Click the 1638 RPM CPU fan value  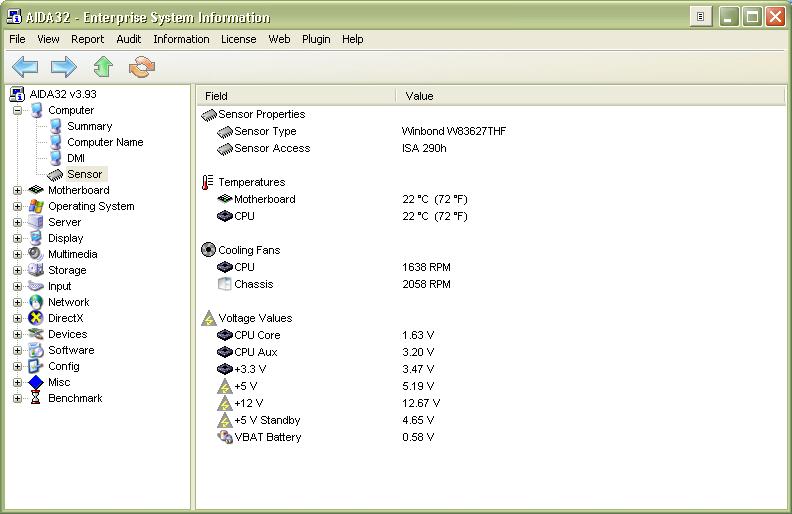tap(426, 267)
